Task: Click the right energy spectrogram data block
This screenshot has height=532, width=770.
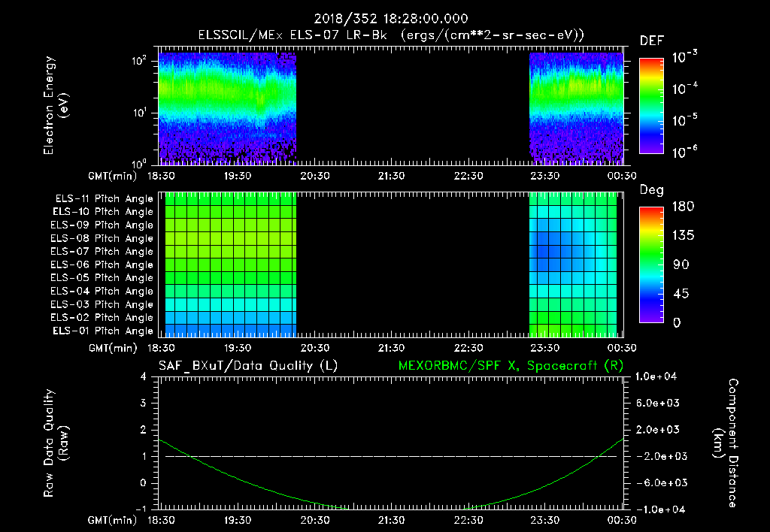Action: 576,108
